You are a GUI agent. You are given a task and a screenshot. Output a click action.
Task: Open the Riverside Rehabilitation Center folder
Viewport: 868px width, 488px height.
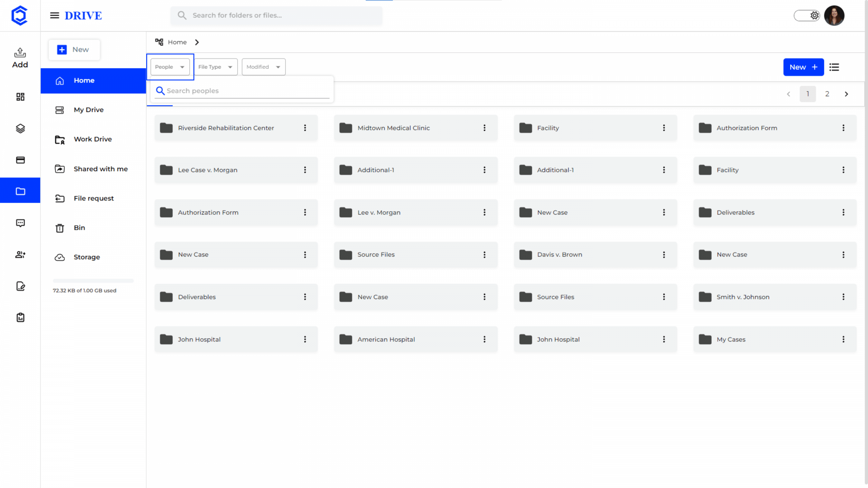pyautogui.click(x=236, y=128)
